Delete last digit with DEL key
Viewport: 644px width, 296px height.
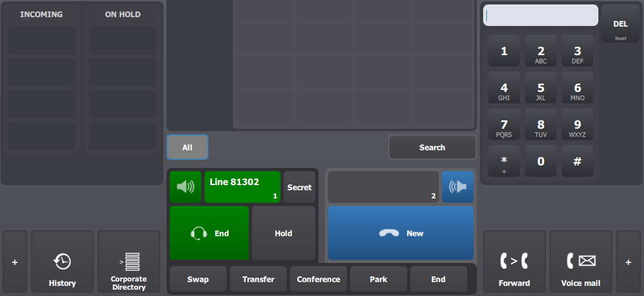point(620,23)
